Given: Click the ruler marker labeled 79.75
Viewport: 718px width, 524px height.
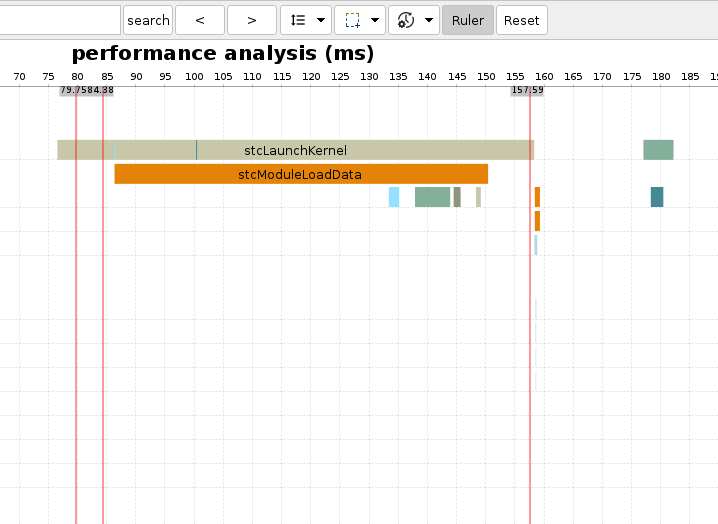Looking at the screenshot, I should [x=72, y=90].
